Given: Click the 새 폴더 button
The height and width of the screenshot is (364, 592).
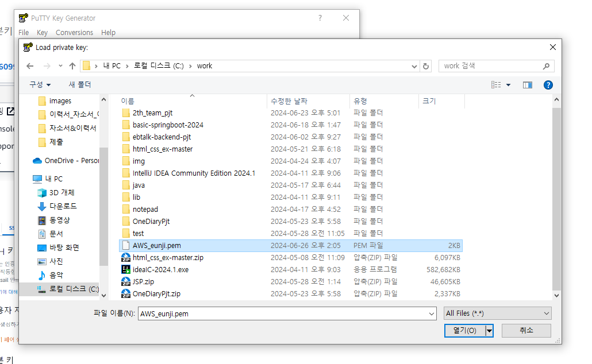Looking at the screenshot, I should (x=80, y=85).
